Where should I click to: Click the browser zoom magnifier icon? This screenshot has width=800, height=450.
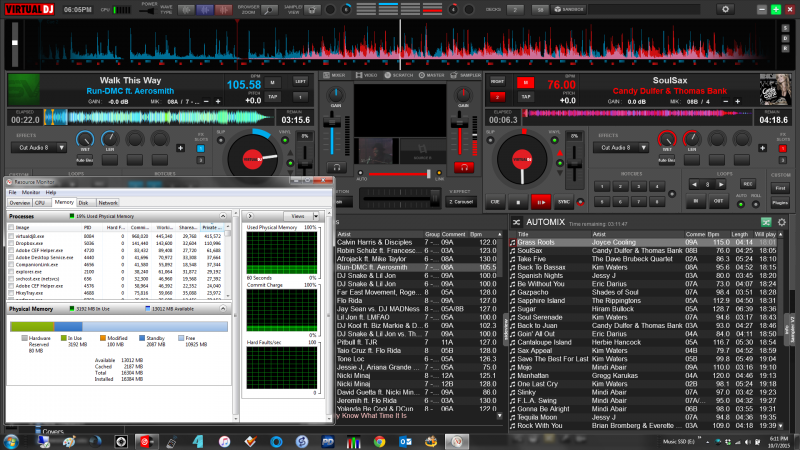pyautogui.click(x=269, y=10)
